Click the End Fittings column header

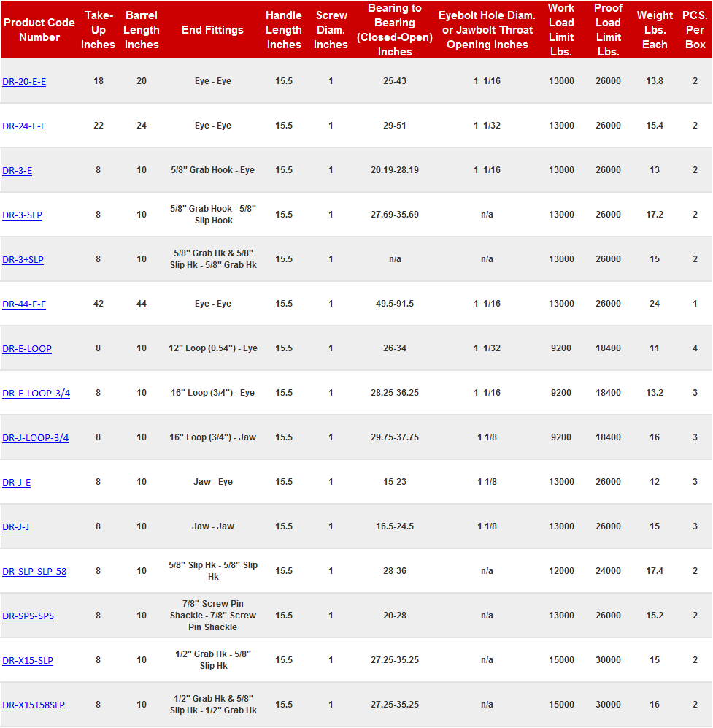tap(213, 30)
